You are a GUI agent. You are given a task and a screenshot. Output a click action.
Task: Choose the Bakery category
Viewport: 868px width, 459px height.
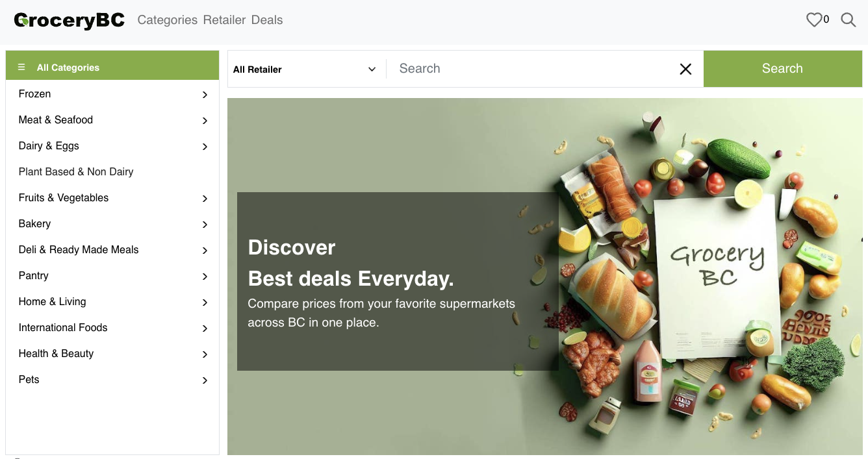click(x=34, y=224)
